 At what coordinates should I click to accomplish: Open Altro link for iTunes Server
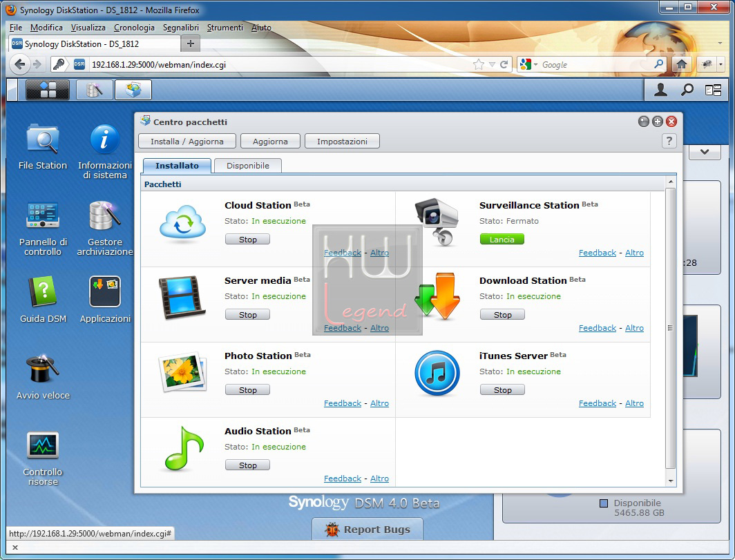[634, 403]
